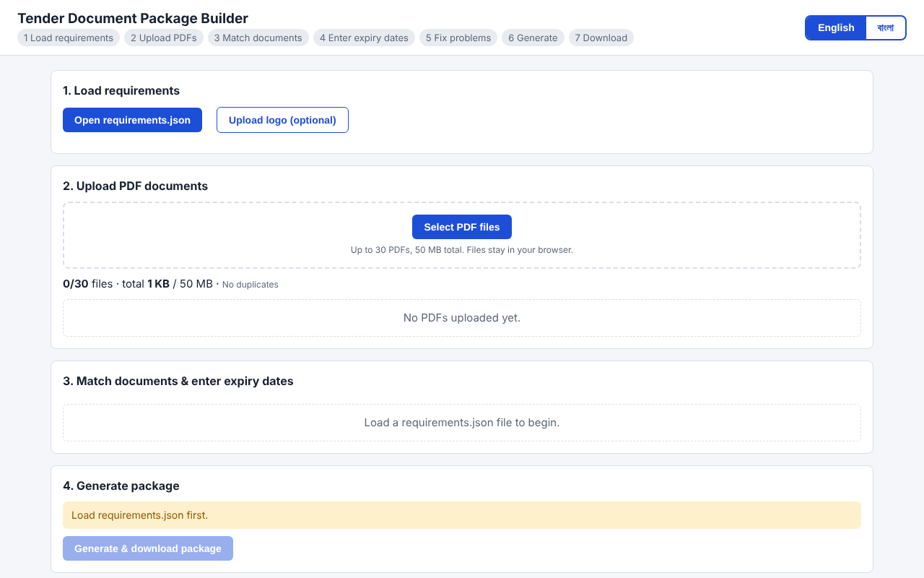Click 'No PDFs uploaded yet.' placeholder

point(462,318)
